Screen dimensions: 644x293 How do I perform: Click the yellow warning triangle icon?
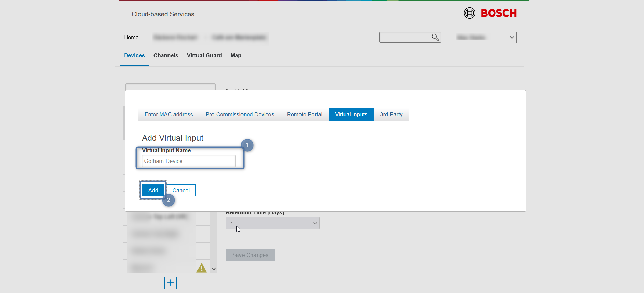click(x=202, y=268)
